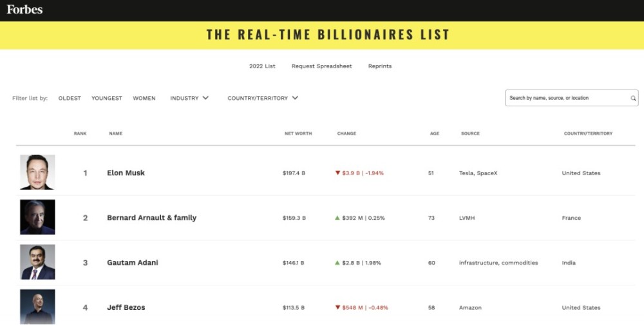The width and height of the screenshot is (644, 326).
Task: Filter list by Youngest
Action: [x=107, y=99]
